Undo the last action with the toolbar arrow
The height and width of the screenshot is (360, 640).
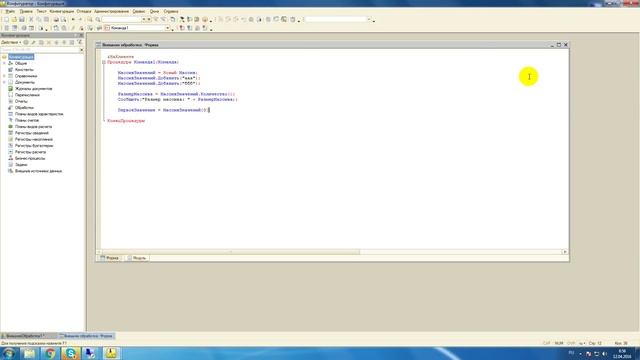73,20
